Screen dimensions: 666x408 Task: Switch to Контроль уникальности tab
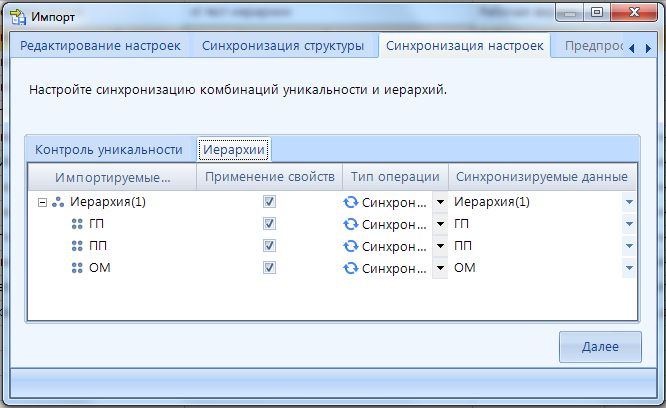click(109, 149)
